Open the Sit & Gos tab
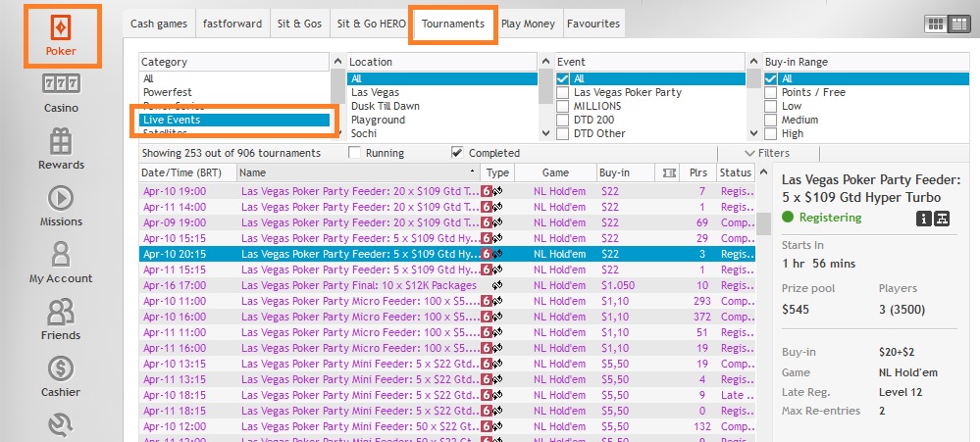 299,24
